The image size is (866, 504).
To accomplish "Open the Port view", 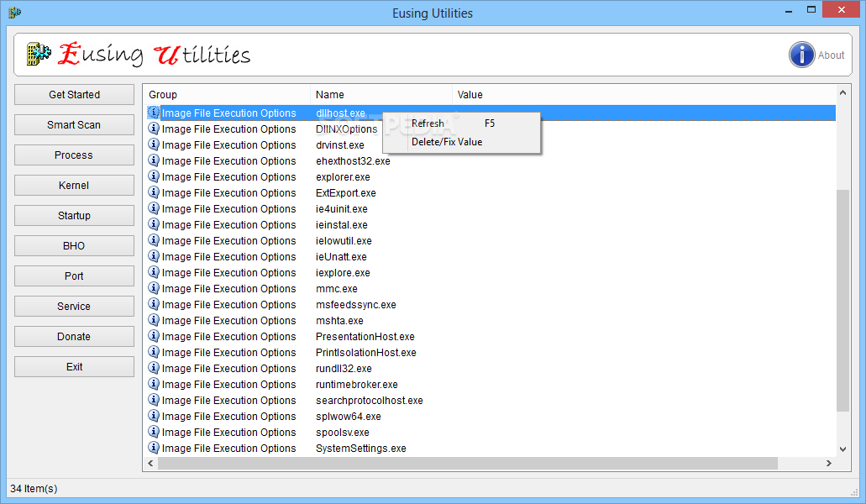I will 74,276.
